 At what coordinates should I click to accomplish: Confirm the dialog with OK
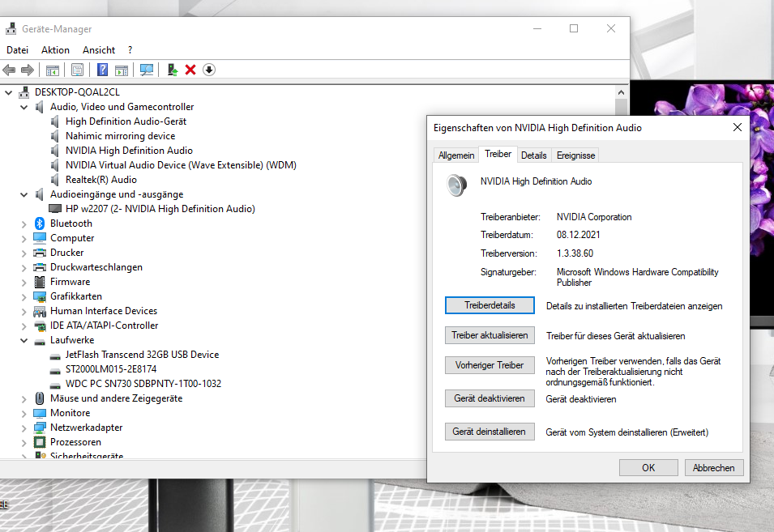click(648, 468)
